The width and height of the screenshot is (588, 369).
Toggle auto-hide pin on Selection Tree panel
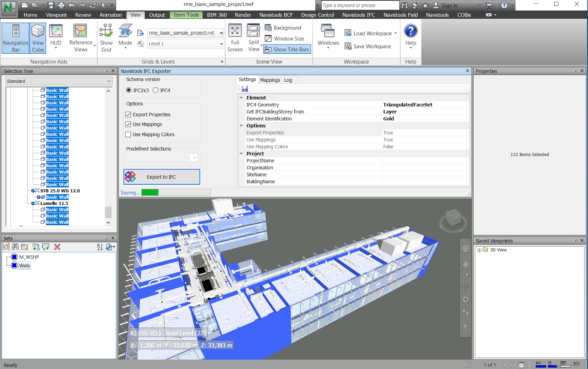[106, 71]
